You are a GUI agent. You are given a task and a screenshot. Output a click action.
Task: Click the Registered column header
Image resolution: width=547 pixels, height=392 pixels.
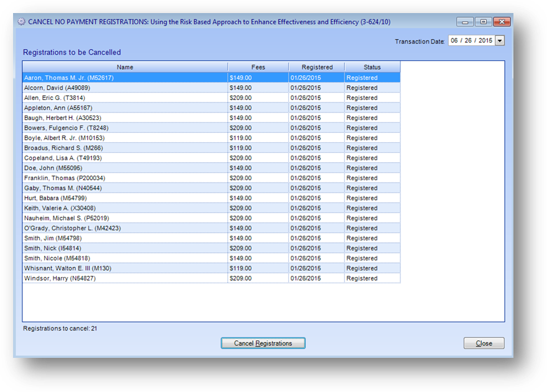317,67
